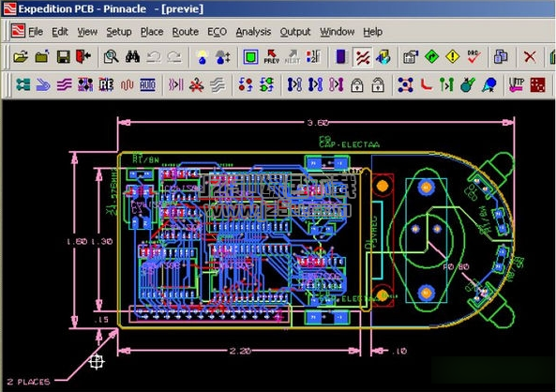Click the 1-2 layer pair icon
This screenshot has width=556, height=392.
coord(313,57)
